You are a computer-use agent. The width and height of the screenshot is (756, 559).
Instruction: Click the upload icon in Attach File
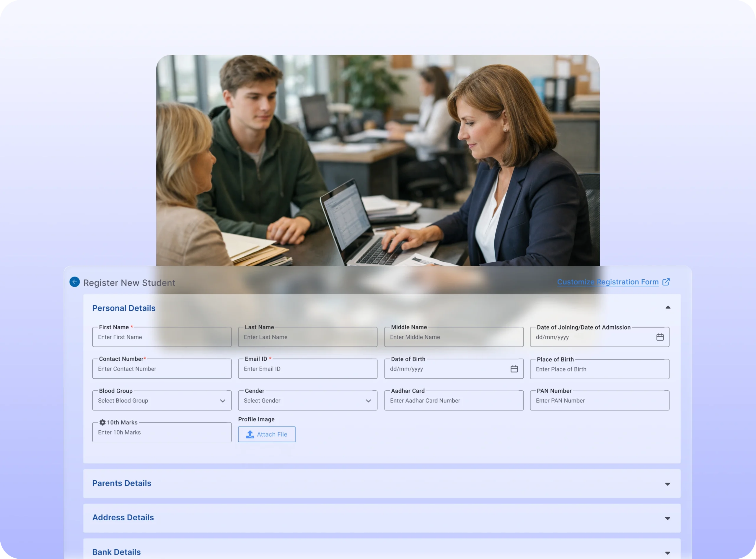coord(250,434)
